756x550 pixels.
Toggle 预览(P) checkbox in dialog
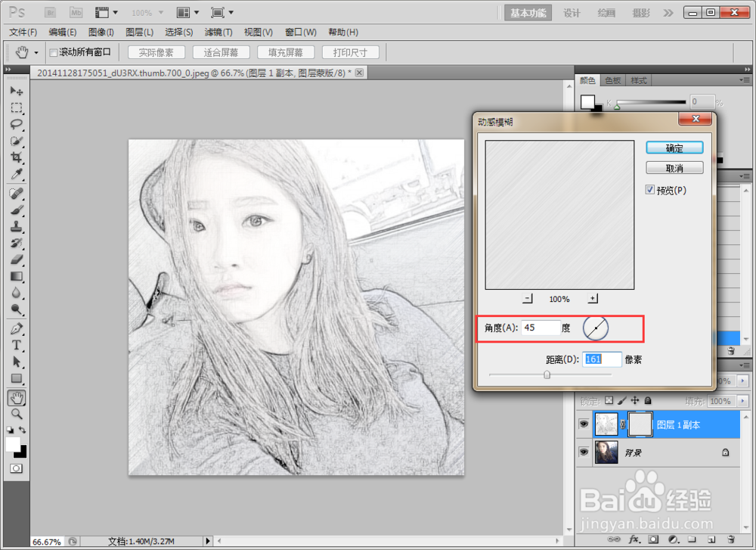coord(650,190)
